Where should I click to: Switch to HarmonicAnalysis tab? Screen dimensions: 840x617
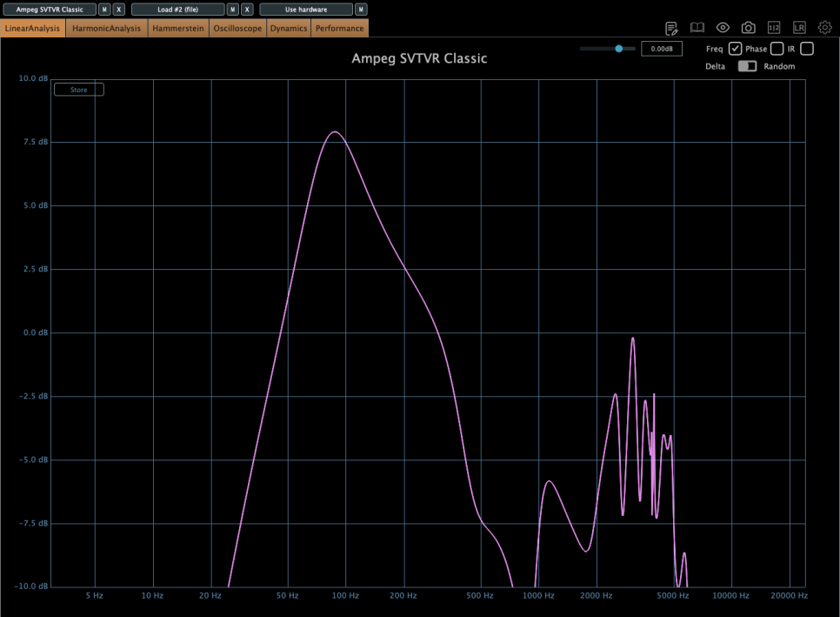107,29
